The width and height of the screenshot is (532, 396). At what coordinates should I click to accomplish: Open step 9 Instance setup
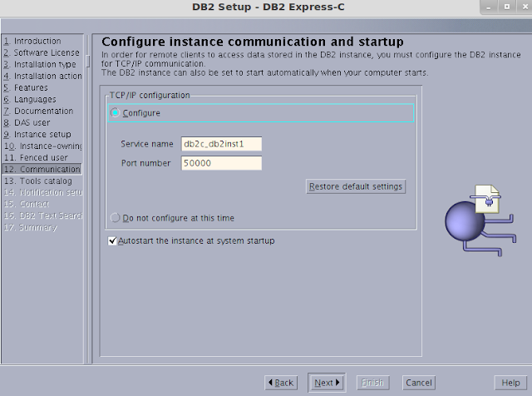click(37, 134)
